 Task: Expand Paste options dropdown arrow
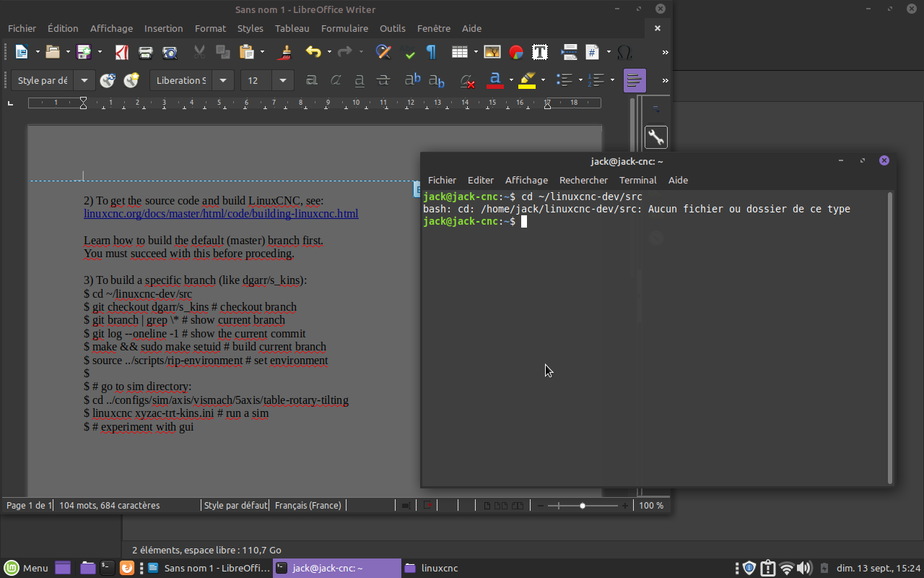263,52
